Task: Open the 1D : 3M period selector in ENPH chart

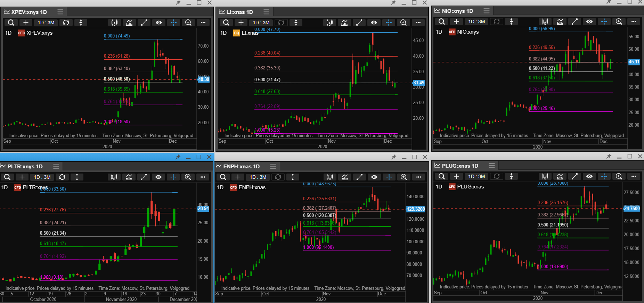Action: (x=258, y=177)
